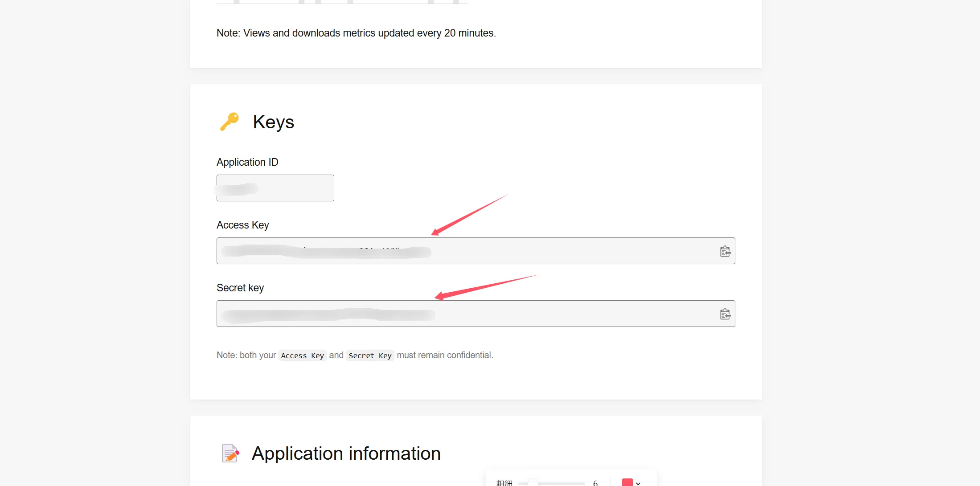Click the 'Access Key' code text in the note
Image resolution: width=980 pixels, height=486 pixels.
(302, 355)
